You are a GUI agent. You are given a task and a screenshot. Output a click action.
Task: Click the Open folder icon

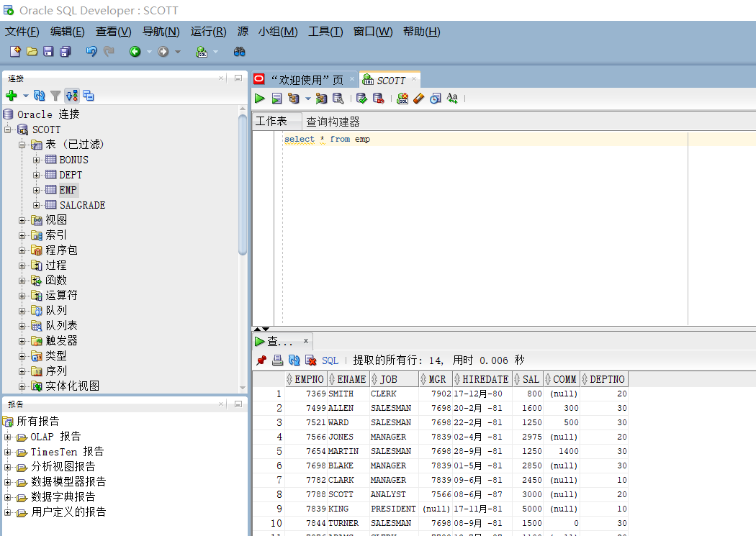pos(32,51)
